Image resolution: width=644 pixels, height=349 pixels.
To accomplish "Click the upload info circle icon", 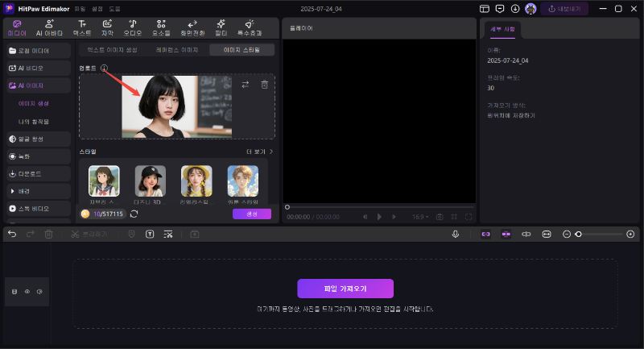I will pyautogui.click(x=104, y=68).
